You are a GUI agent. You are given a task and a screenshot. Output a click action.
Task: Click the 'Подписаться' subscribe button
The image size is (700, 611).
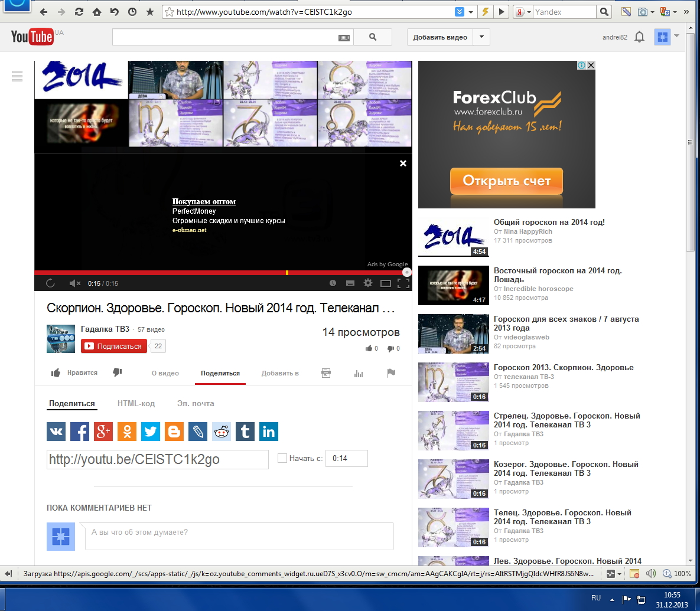pos(114,346)
